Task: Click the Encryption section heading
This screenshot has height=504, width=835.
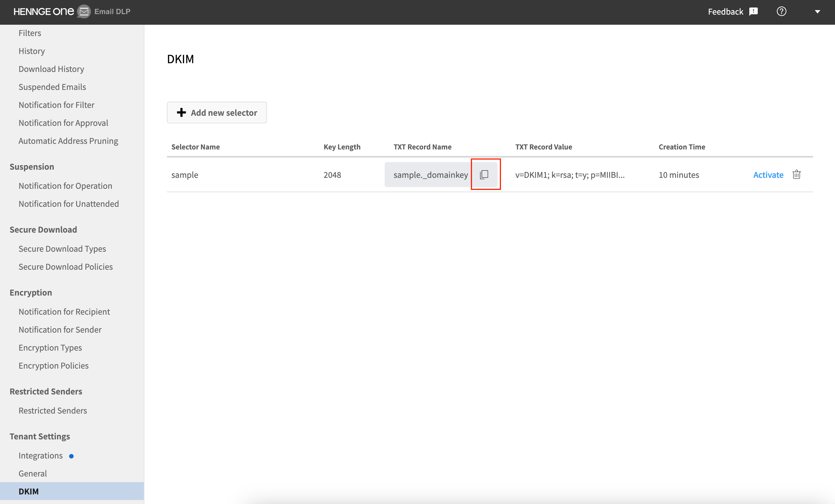Action: point(31,292)
